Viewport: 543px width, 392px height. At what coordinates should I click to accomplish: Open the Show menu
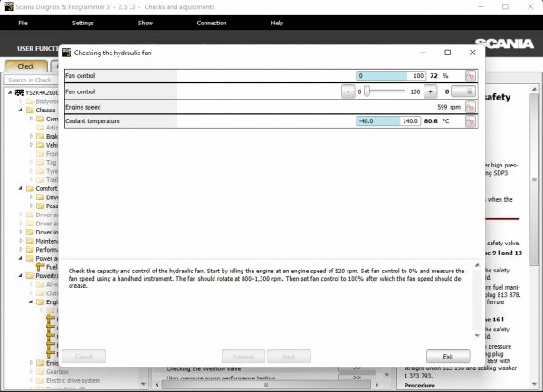click(x=146, y=23)
